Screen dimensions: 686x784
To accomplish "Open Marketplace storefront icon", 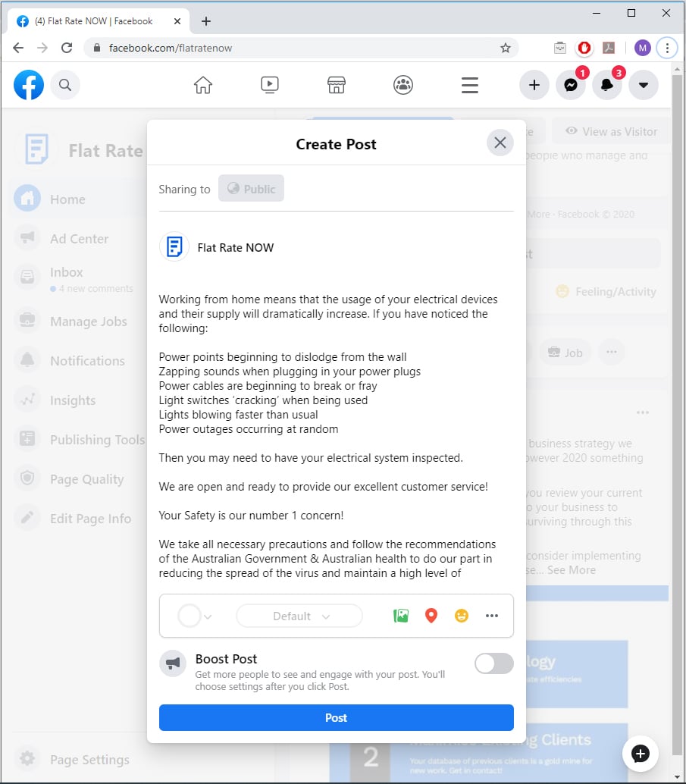I will [x=337, y=85].
